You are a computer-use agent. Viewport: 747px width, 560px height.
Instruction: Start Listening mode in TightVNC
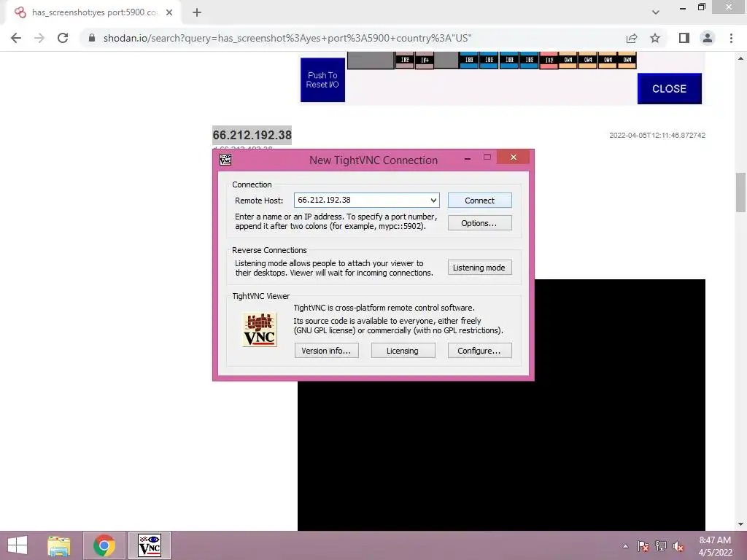[x=480, y=268]
